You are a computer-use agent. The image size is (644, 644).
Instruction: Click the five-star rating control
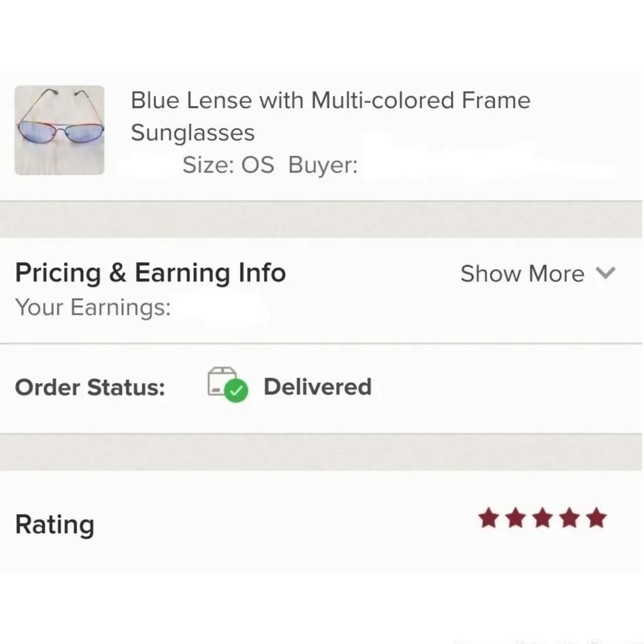(x=543, y=517)
